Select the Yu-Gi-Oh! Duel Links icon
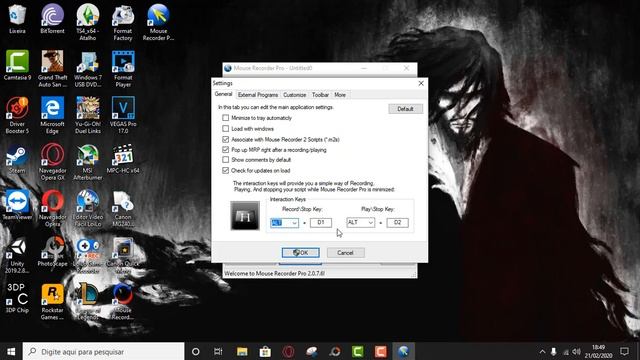640x360 pixels. click(88, 115)
